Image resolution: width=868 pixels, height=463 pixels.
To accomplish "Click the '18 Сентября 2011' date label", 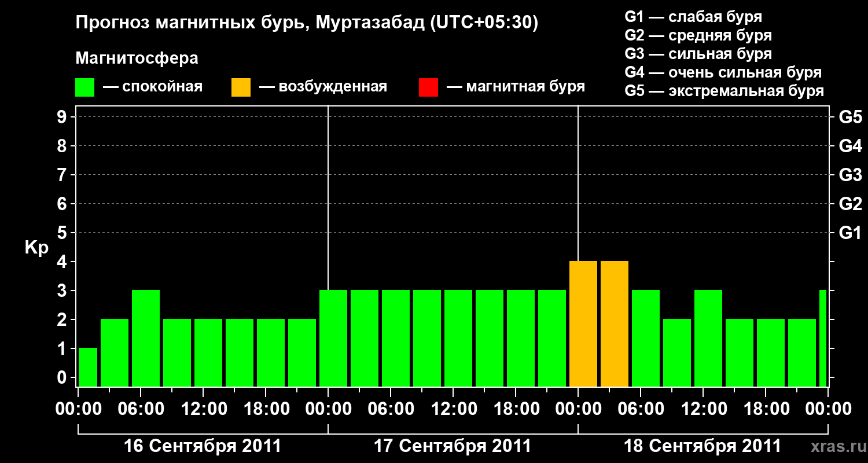I will click(703, 446).
